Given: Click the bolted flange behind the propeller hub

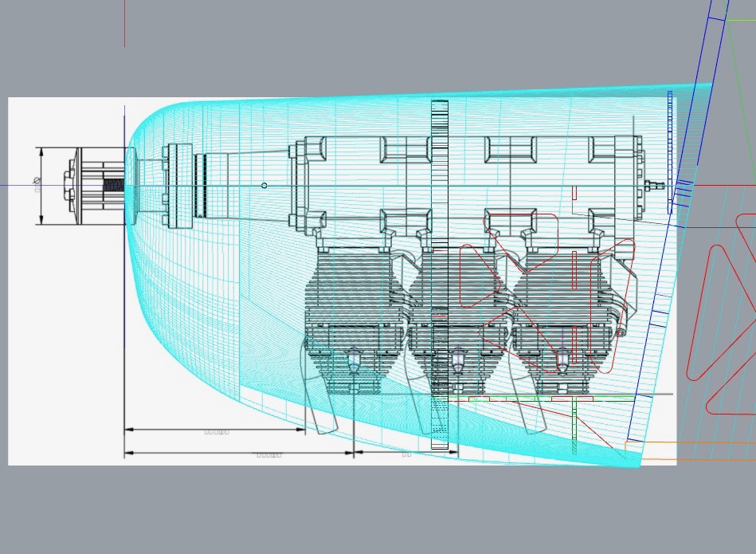Looking at the screenshot, I should tap(170, 186).
